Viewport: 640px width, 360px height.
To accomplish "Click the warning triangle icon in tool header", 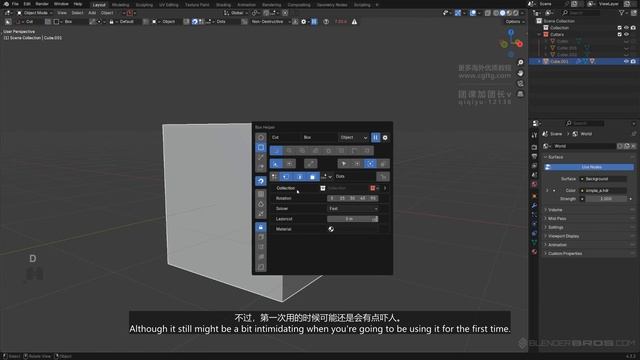I will 354,22.
